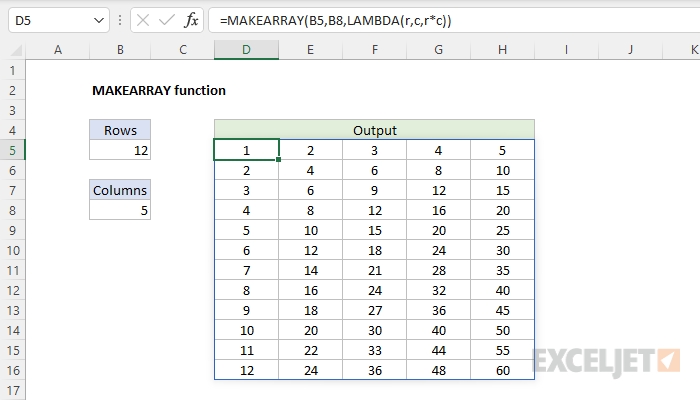
Task: Click the "Output" header cell
Action: [375, 130]
